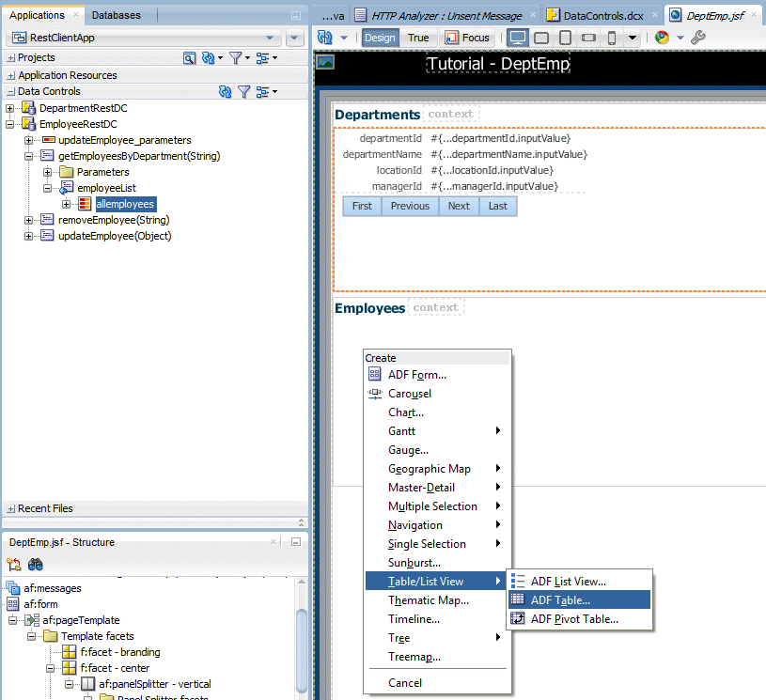Refresh the Data Controls panel
The image size is (766, 700).
click(226, 91)
